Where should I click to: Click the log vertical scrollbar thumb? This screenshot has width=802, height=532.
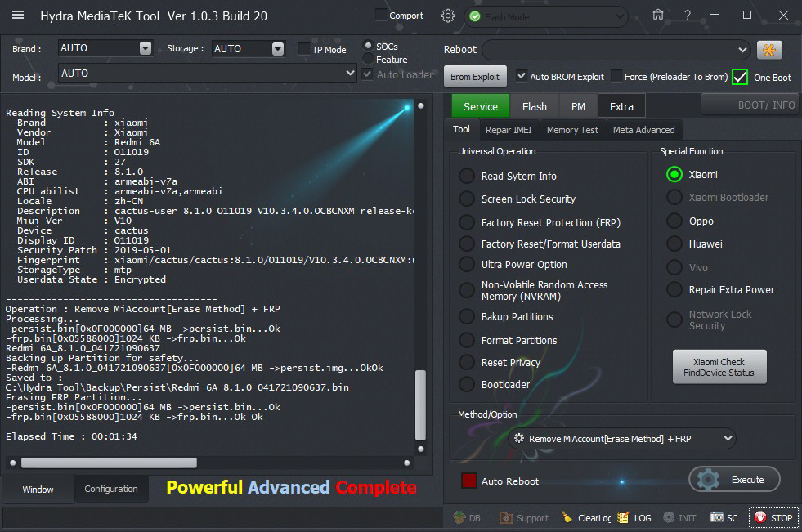coord(420,405)
